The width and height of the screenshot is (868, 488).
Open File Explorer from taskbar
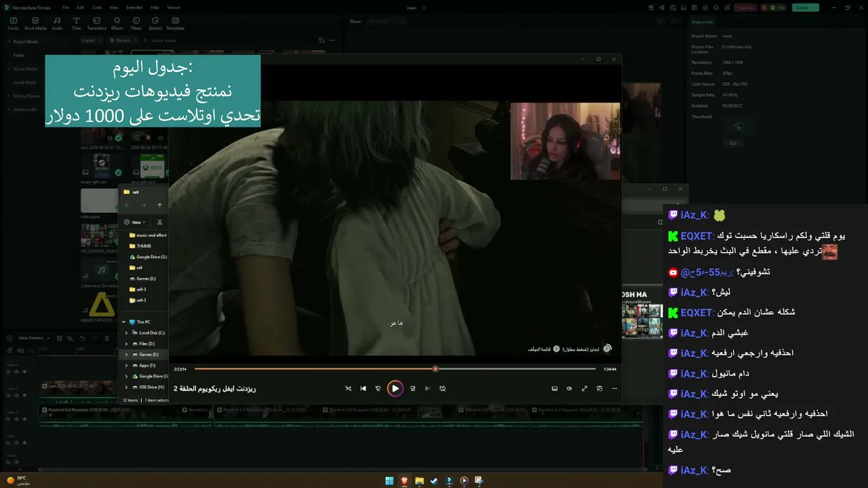(420, 481)
